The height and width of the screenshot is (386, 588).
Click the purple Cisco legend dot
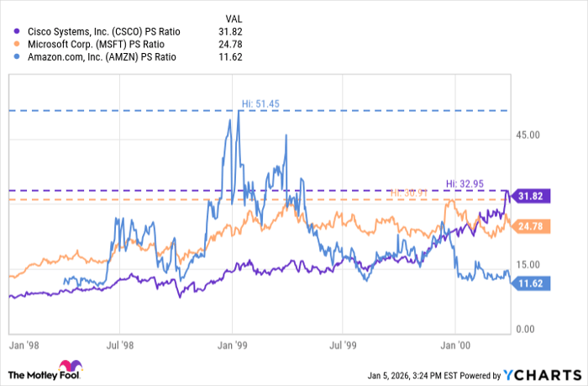[x=17, y=32]
